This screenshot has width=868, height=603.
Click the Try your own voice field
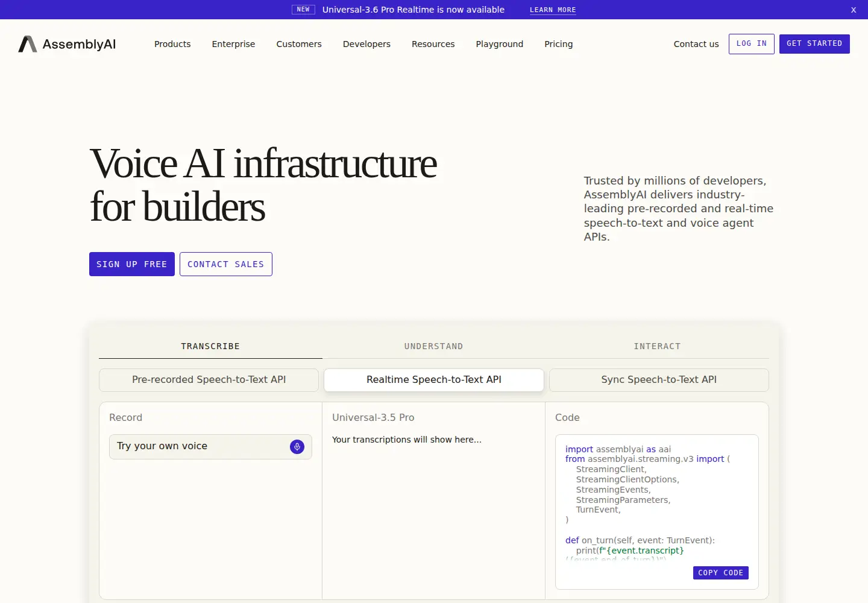(x=210, y=447)
